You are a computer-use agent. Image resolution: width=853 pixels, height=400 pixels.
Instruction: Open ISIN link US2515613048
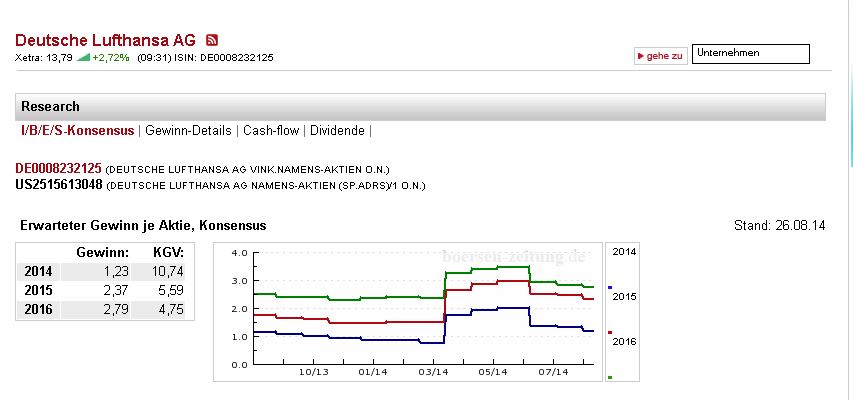pos(59,185)
